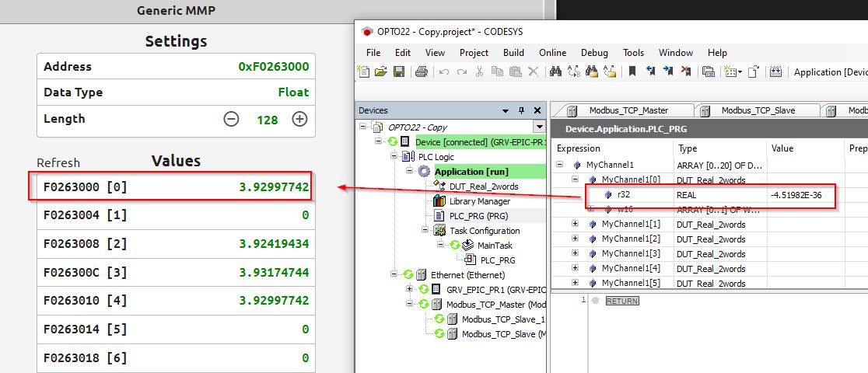This screenshot has width=868, height=373.
Task: Select value row F0263008 [2]
Action: click(176, 244)
